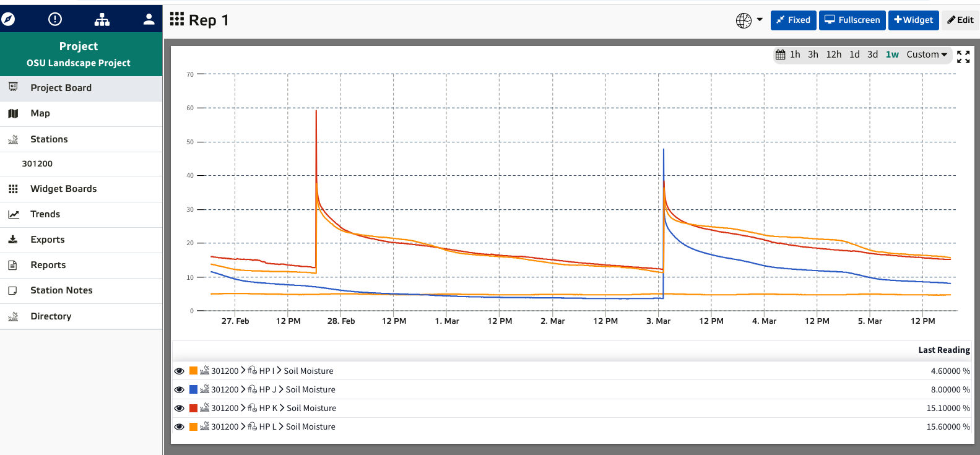Image resolution: width=980 pixels, height=455 pixels.
Task: Click the Fullscreen button
Action: pyautogui.click(x=852, y=20)
